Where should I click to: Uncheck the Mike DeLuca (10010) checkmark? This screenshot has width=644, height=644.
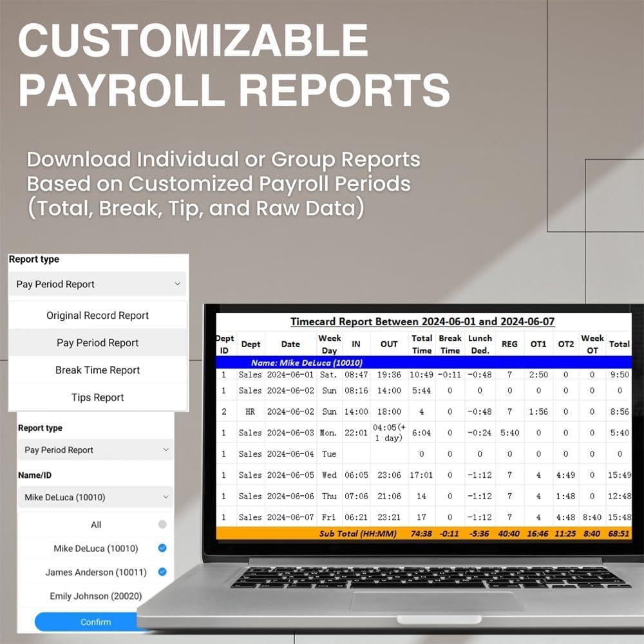pos(162,549)
